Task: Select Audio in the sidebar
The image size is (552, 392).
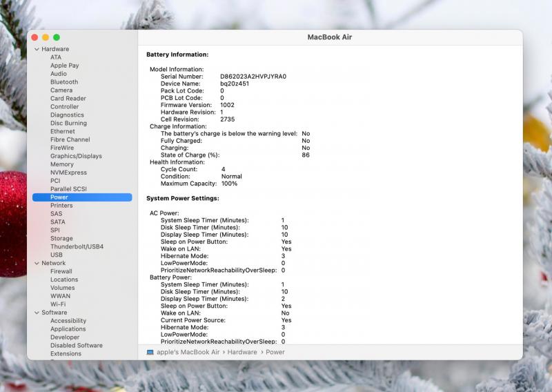Action: point(59,74)
